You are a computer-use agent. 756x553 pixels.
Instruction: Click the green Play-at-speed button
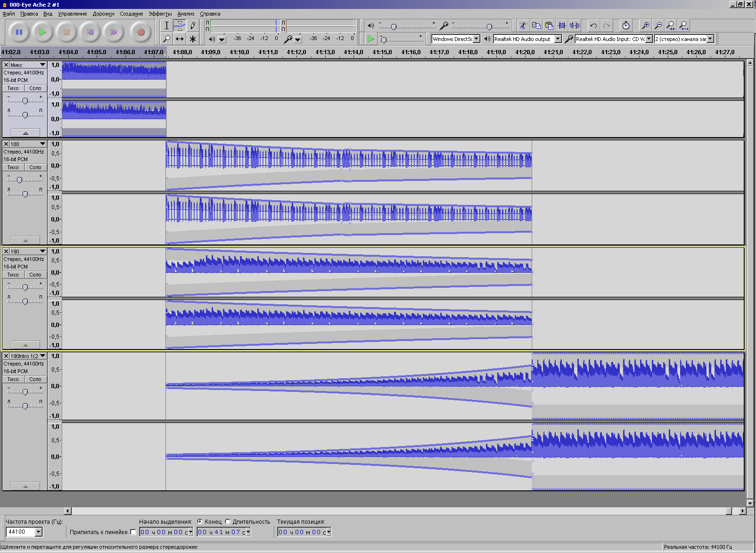tap(371, 39)
